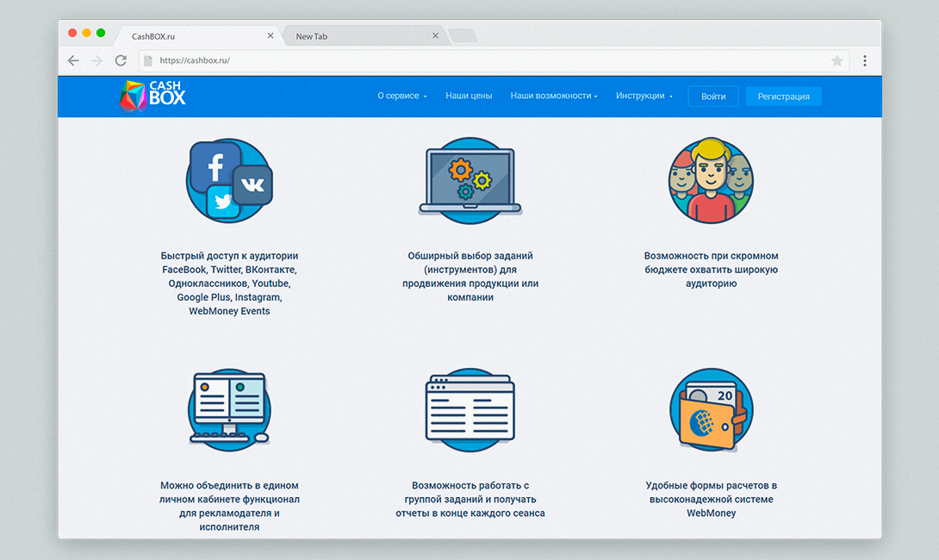Click text Возможность работать с группой заданий

470,492
